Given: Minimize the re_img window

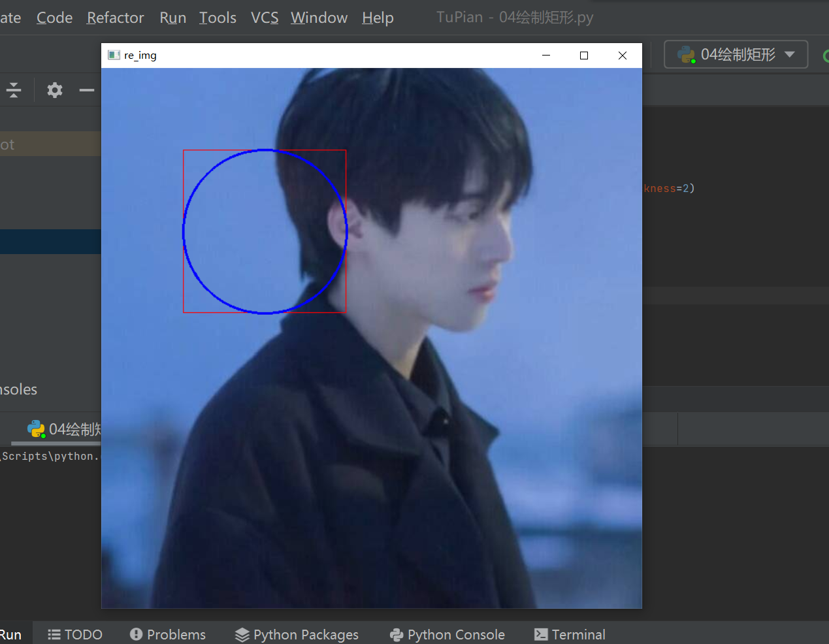Looking at the screenshot, I should click(546, 56).
